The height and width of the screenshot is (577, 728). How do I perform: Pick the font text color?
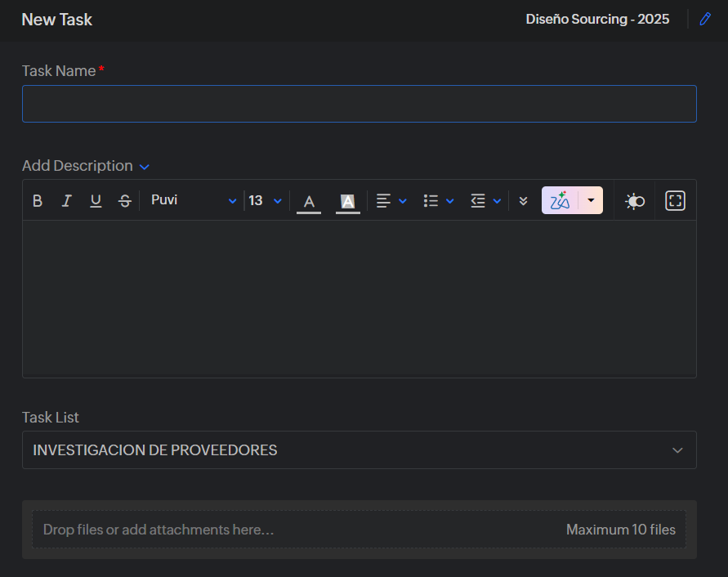309,201
